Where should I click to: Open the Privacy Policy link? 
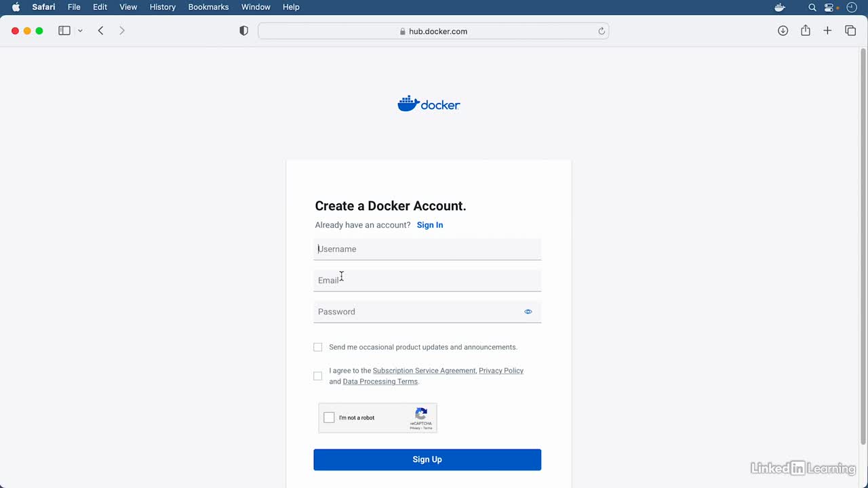[501, 371]
